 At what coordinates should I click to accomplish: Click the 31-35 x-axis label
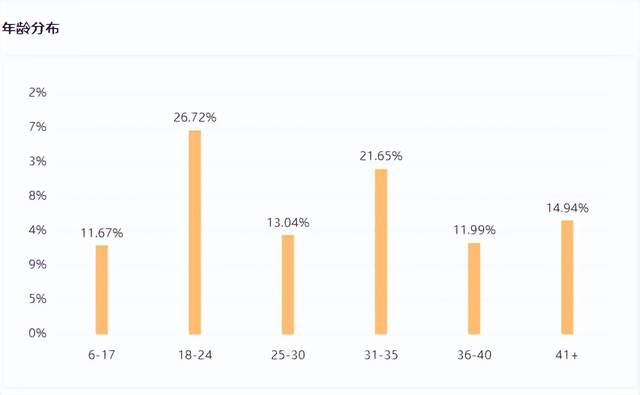click(381, 355)
